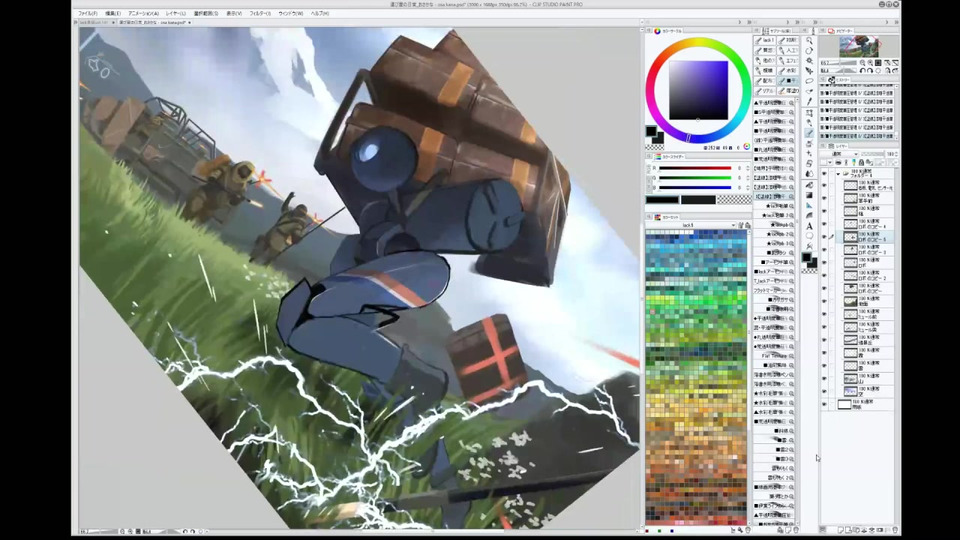Hide the 地面 ground layer
Image resolution: width=960 pixels, height=540 pixels.
pos(823,301)
